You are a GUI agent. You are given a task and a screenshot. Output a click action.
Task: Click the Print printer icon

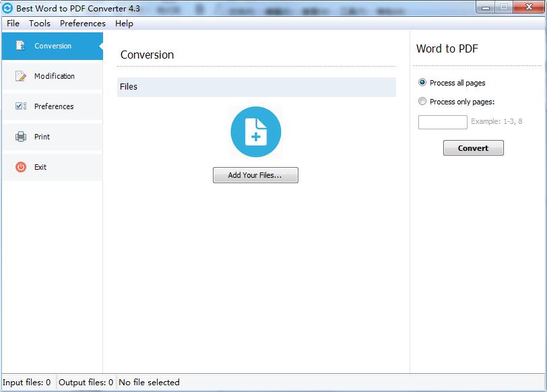click(x=21, y=136)
